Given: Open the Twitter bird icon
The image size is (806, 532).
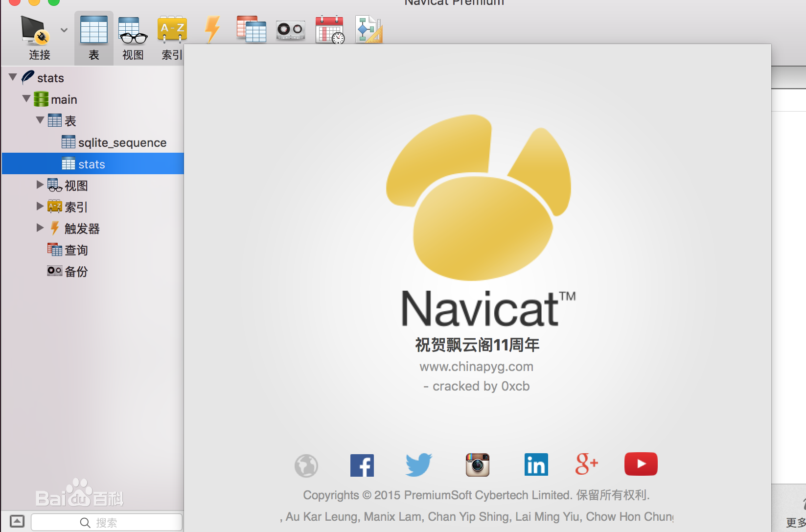Looking at the screenshot, I should 419,464.
